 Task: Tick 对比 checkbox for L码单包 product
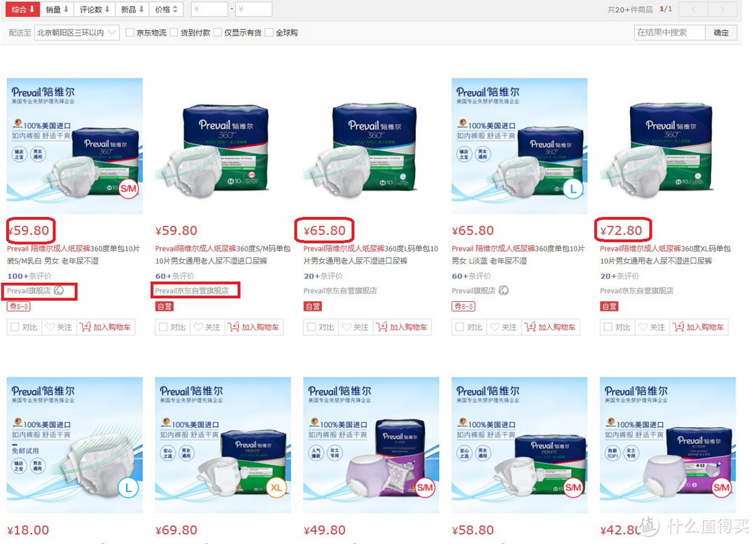[x=311, y=327]
